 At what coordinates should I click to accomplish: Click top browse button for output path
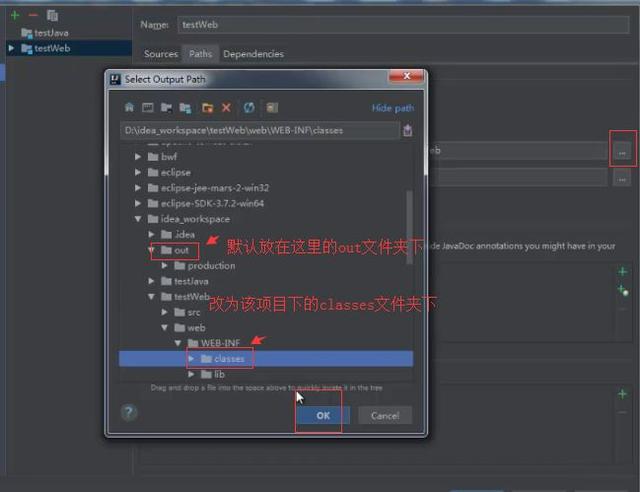pyautogui.click(x=622, y=152)
